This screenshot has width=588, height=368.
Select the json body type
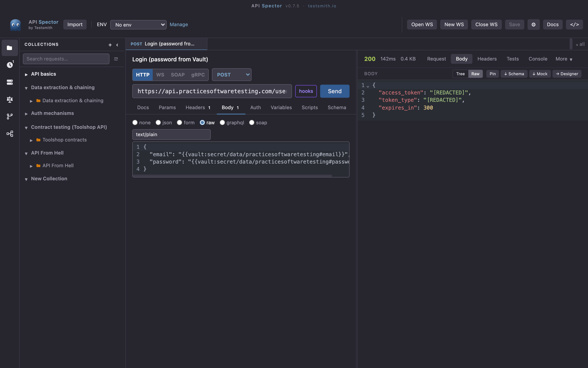point(158,122)
